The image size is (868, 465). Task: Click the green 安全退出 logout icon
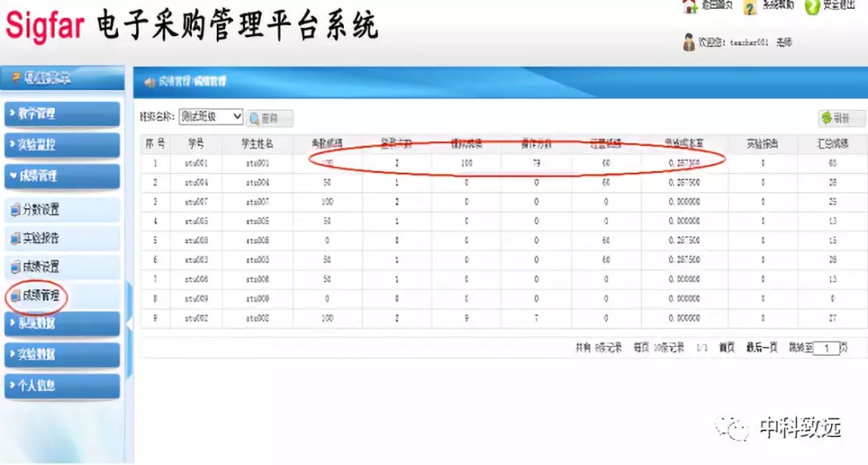[811, 6]
